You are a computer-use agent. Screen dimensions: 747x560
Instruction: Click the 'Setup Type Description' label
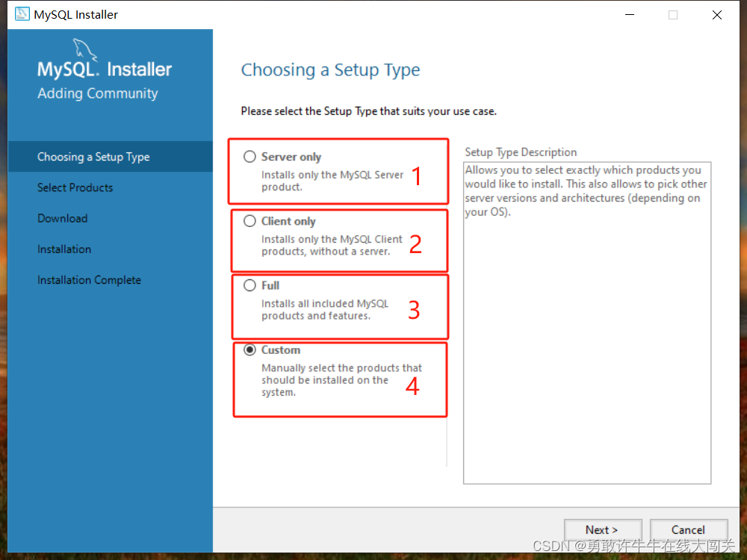tap(521, 152)
